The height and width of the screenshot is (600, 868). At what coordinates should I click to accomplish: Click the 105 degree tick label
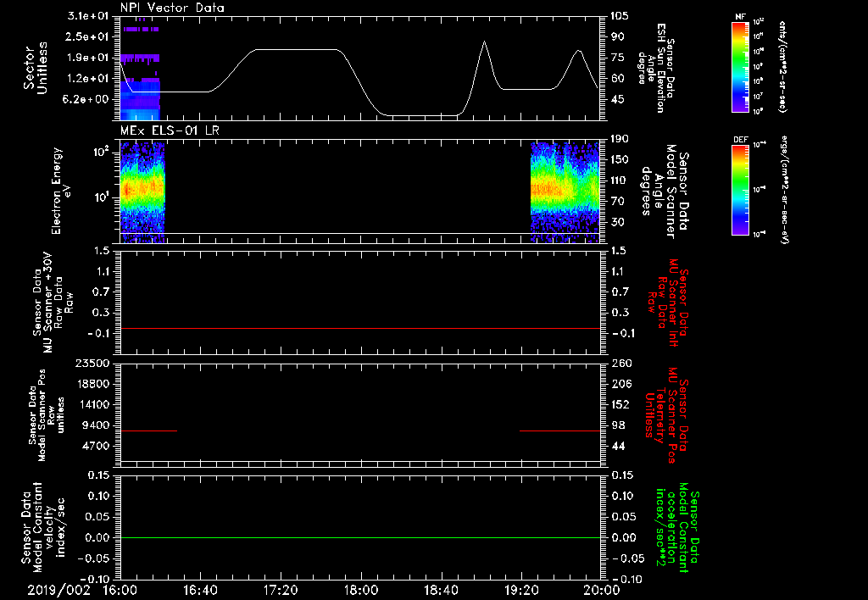pos(620,16)
